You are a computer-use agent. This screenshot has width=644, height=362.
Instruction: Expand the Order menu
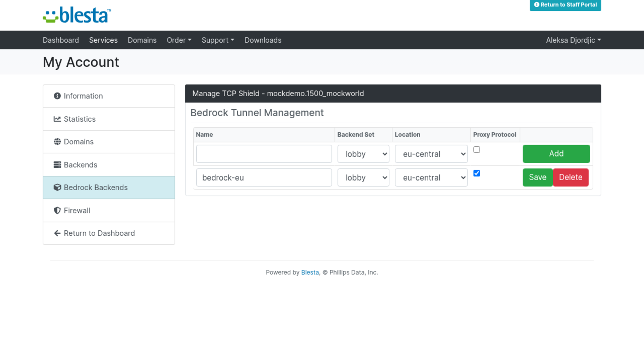[179, 40]
